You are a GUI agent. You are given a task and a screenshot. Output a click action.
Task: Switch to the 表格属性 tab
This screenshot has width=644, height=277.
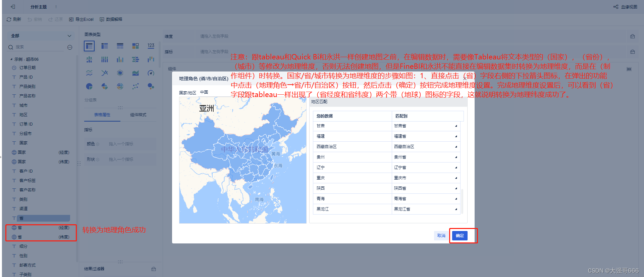[x=102, y=115]
